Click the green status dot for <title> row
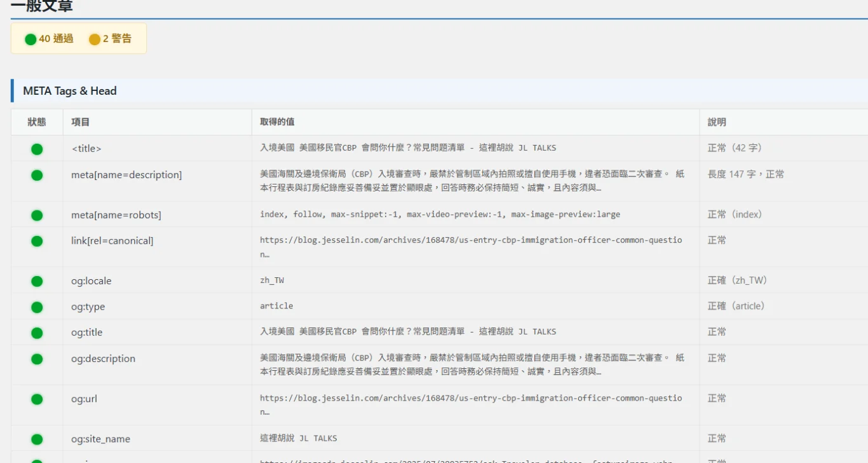The height and width of the screenshot is (463, 868). pyautogui.click(x=37, y=149)
